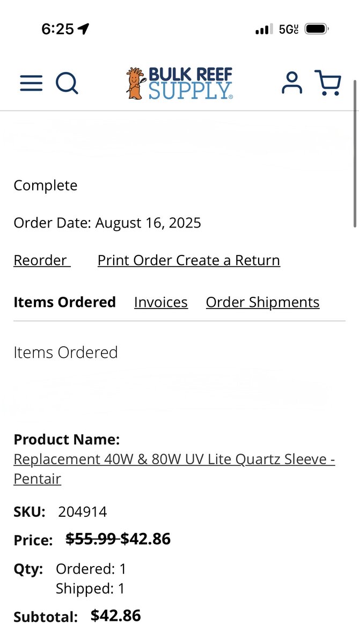This screenshot has height=644, width=359.
Task: Click the Reorder link
Action: pos(41,260)
